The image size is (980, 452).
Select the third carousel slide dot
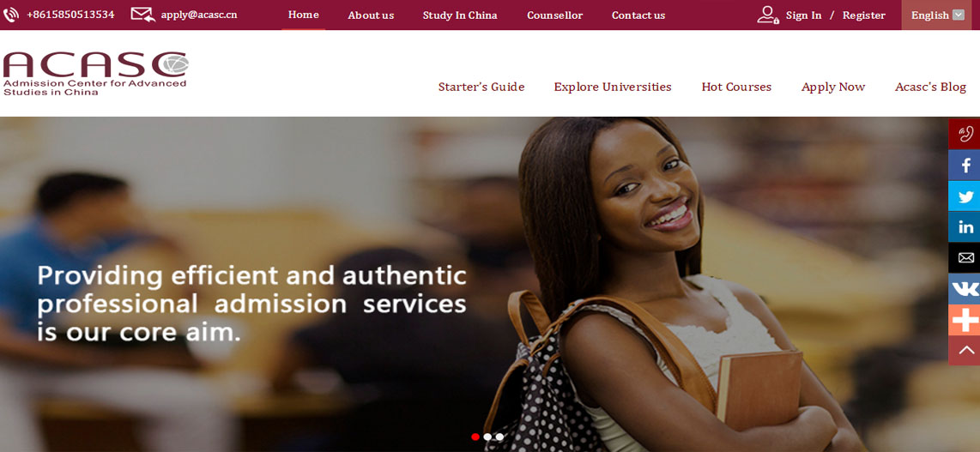point(499,437)
